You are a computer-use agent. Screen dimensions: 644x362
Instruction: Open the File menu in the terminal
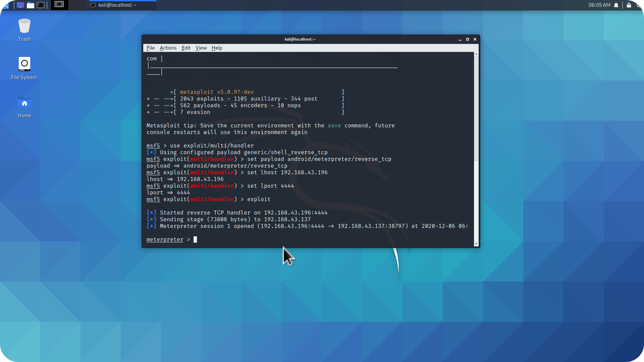coord(151,48)
